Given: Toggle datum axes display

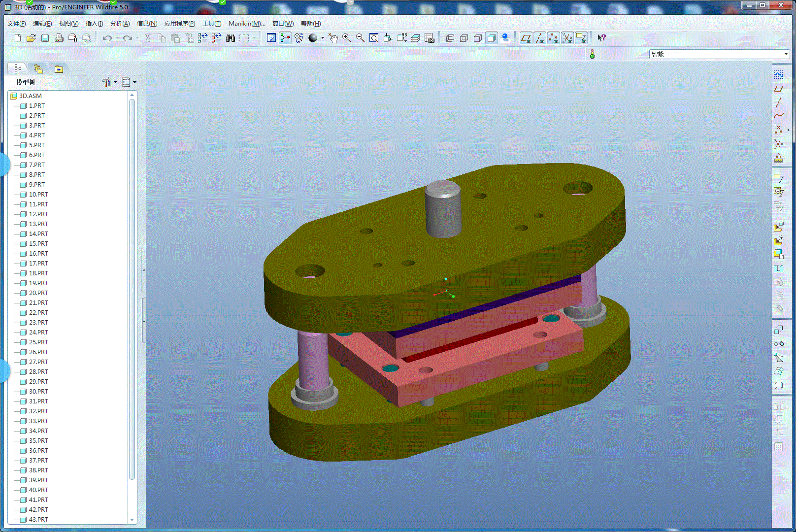Looking at the screenshot, I should [540, 38].
